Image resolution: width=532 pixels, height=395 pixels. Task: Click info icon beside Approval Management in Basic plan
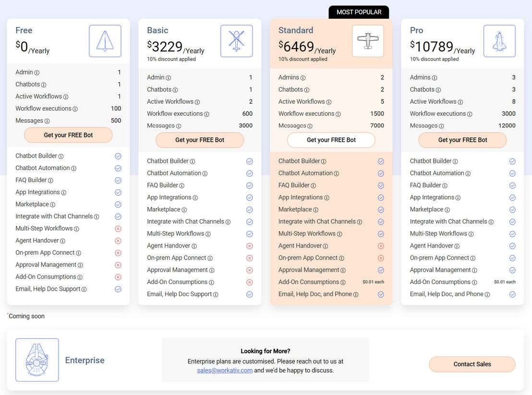pos(212,271)
